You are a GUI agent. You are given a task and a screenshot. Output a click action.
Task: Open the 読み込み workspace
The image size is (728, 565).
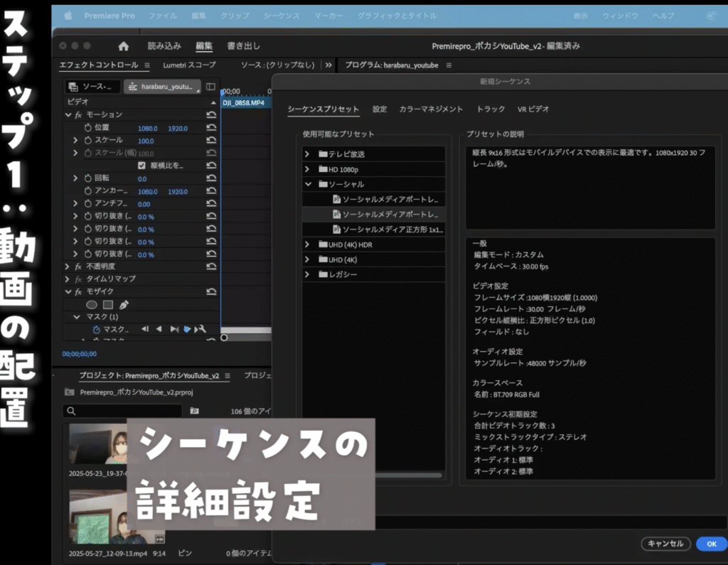164,46
